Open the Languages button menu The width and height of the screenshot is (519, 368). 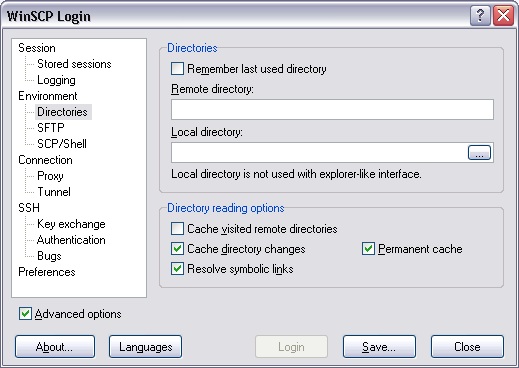pos(145,347)
